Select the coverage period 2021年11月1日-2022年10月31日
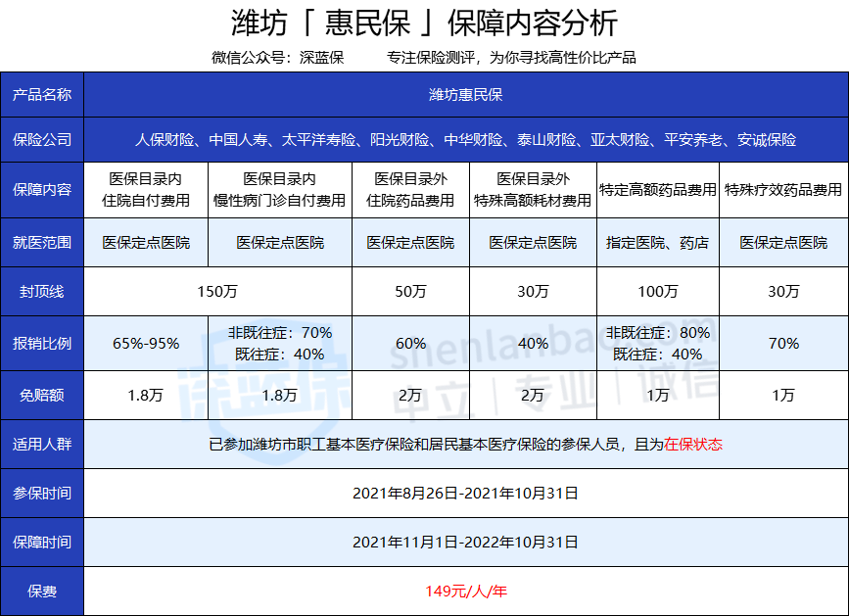The image size is (849, 616). pos(465,542)
